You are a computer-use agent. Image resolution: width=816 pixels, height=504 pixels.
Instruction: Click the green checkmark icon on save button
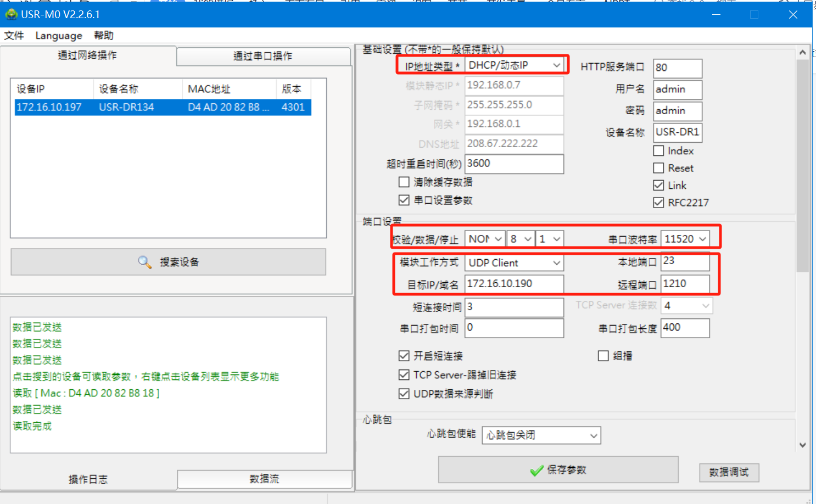(x=536, y=471)
